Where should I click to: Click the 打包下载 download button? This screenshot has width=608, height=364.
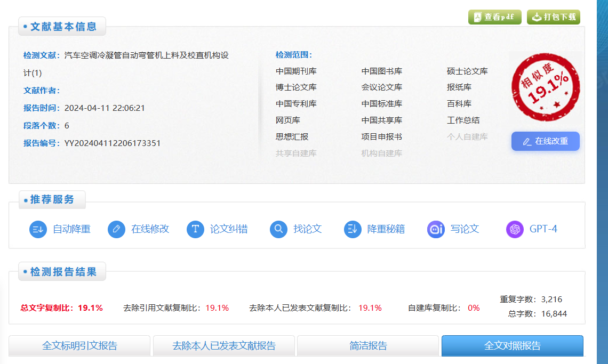click(x=553, y=17)
